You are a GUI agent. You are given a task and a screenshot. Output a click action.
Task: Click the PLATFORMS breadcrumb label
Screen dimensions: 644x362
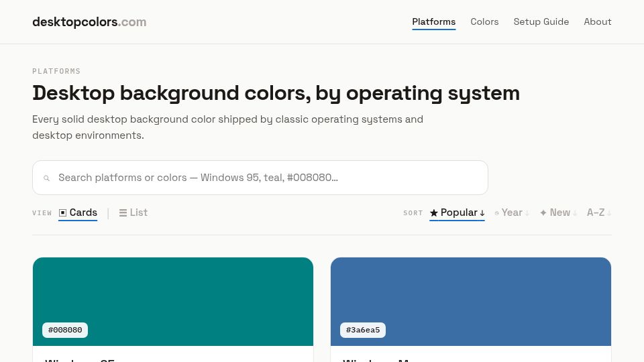coord(56,72)
